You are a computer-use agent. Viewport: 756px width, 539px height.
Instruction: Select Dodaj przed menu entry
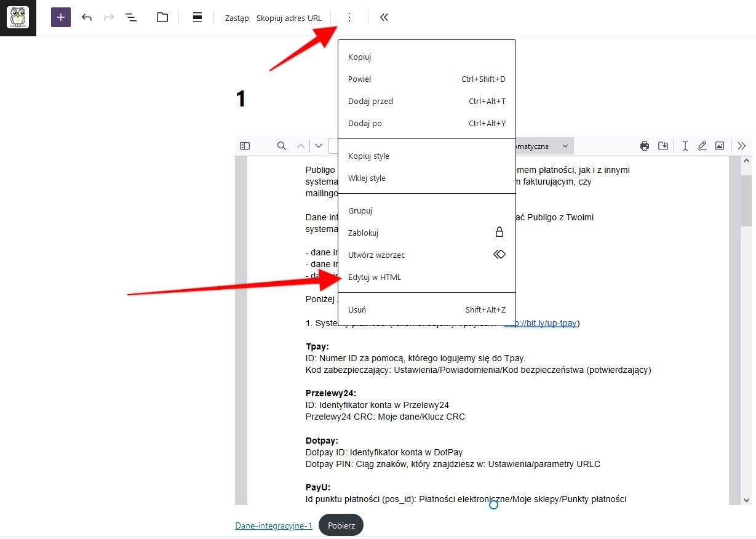[x=427, y=101]
